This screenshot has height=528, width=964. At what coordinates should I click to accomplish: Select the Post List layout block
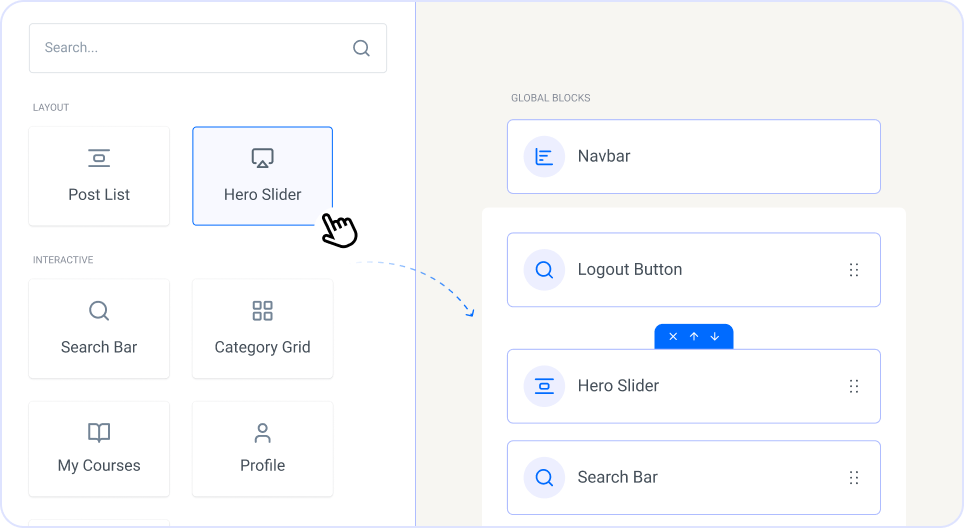coord(99,176)
